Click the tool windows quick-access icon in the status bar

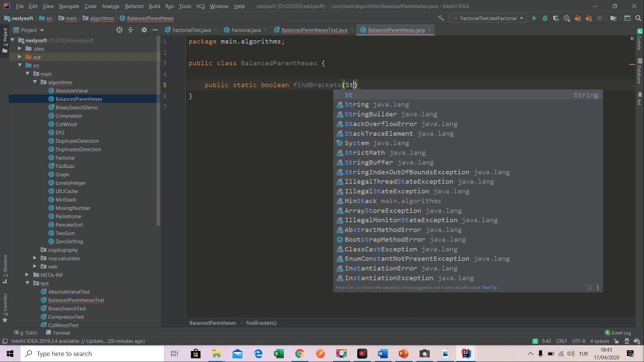[x=5, y=341]
